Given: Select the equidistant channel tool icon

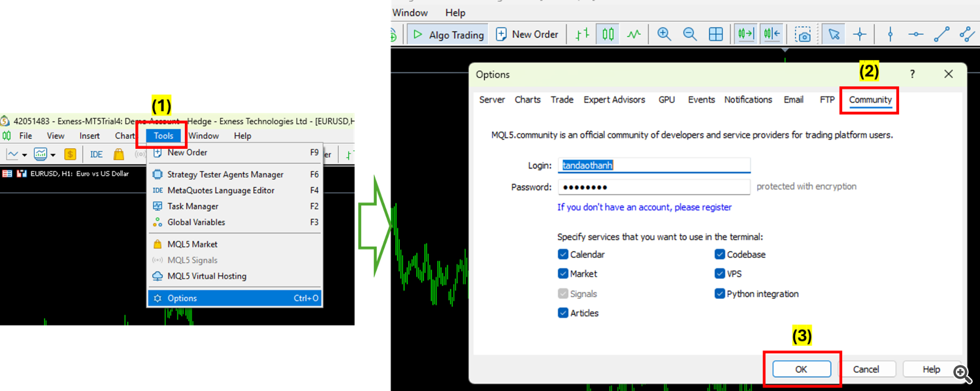Looking at the screenshot, I should pyautogui.click(x=967, y=35).
